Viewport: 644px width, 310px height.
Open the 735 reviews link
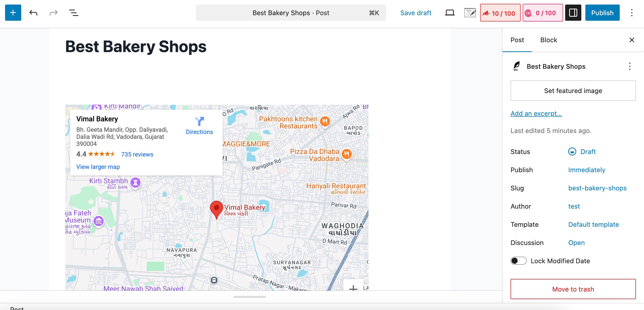(x=137, y=154)
